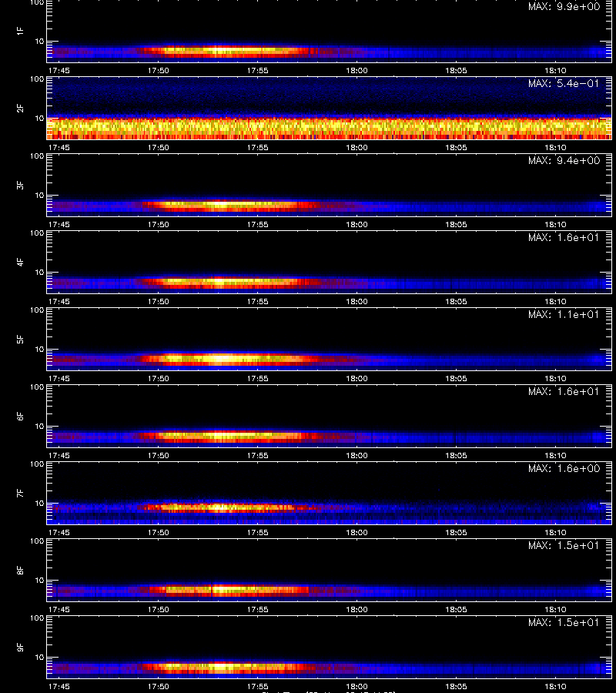Click the MAX: 5.4e-01 readout
The width and height of the screenshot is (616, 693).
point(564,83)
